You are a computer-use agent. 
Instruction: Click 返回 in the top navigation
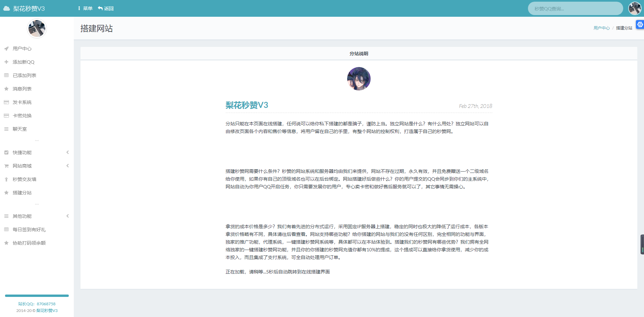[x=106, y=8]
